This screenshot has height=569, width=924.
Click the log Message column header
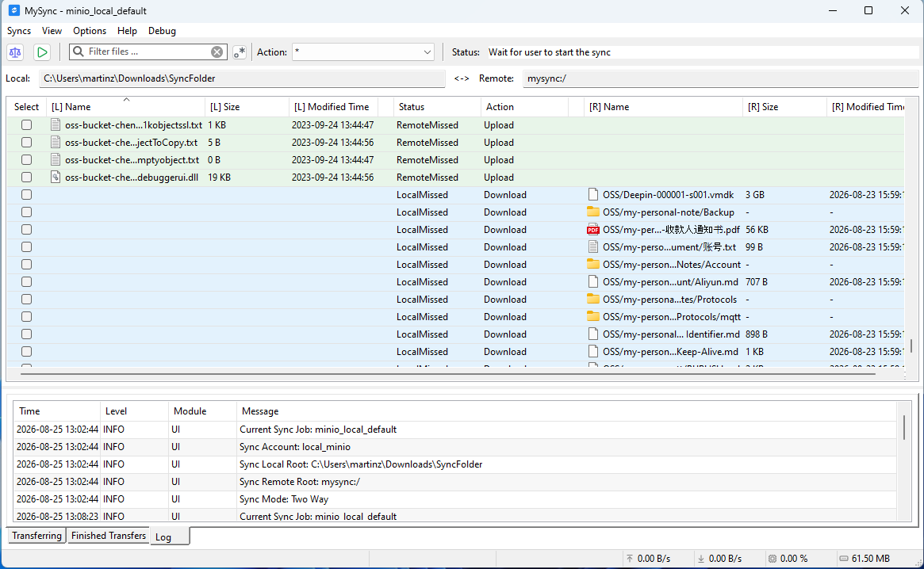point(566,411)
